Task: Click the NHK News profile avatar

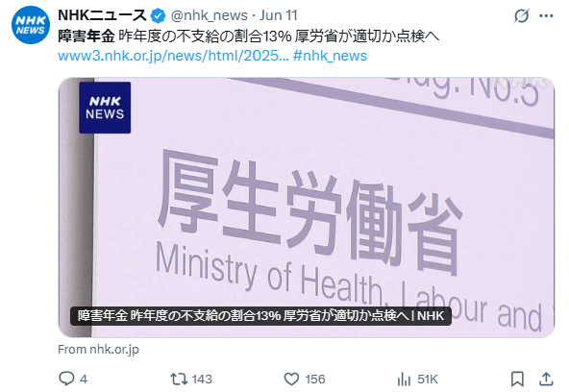Action: coord(31,25)
